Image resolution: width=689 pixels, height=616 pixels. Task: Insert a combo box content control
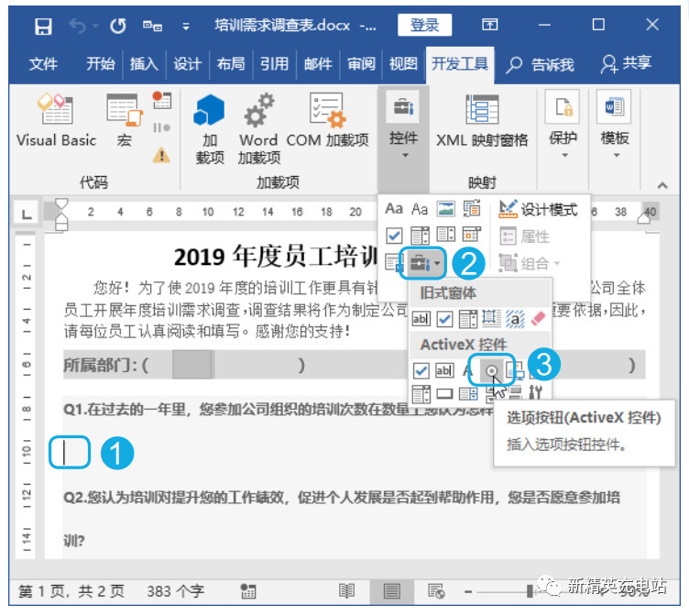[420, 236]
